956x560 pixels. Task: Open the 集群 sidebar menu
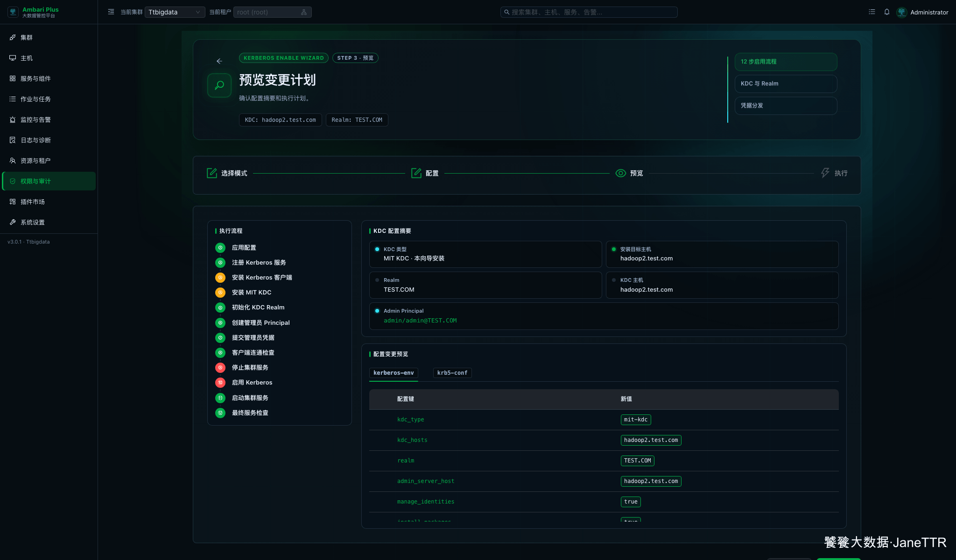[49, 37]
